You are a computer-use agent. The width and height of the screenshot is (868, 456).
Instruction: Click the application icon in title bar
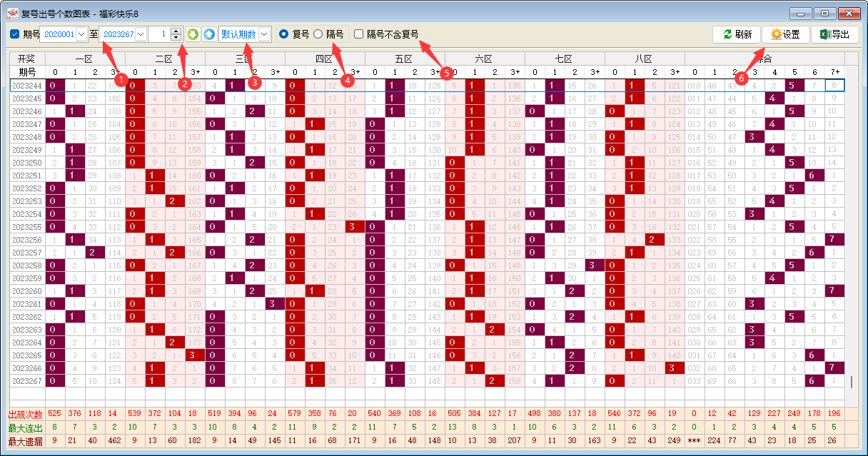pyautogui.click(x=12, y=13)
